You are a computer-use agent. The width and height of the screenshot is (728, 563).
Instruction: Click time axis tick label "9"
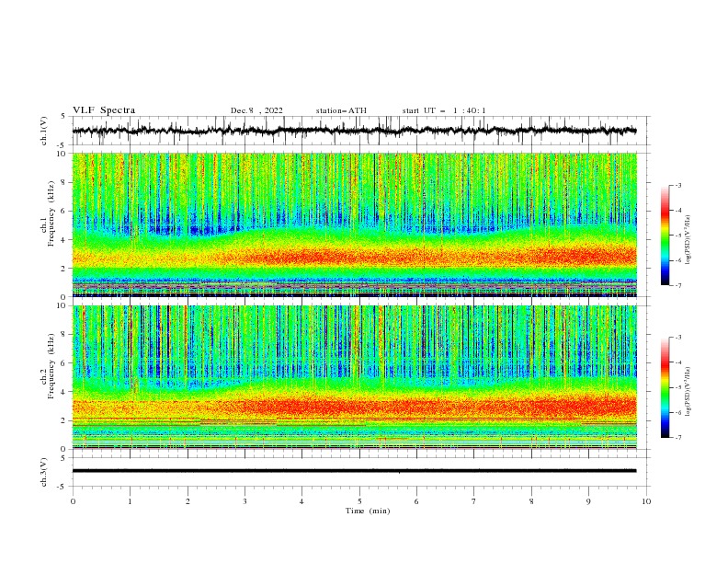coord(588,501)
